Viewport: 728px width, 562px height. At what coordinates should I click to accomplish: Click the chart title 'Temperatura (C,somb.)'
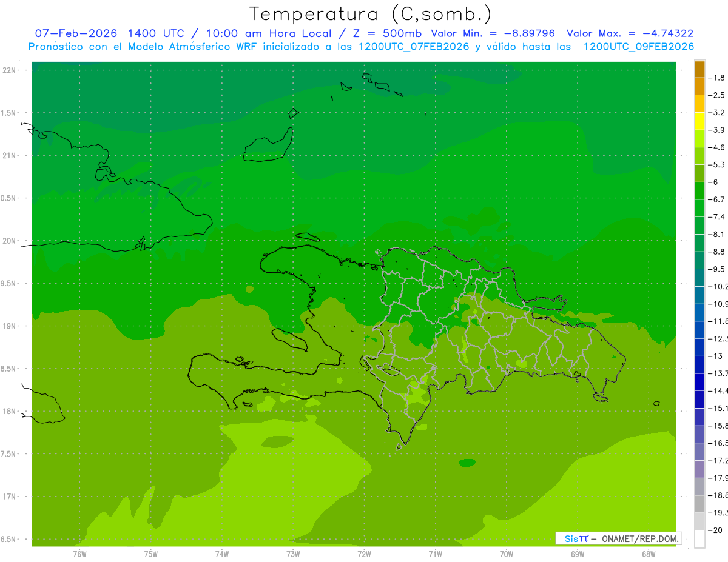point(370,14)
